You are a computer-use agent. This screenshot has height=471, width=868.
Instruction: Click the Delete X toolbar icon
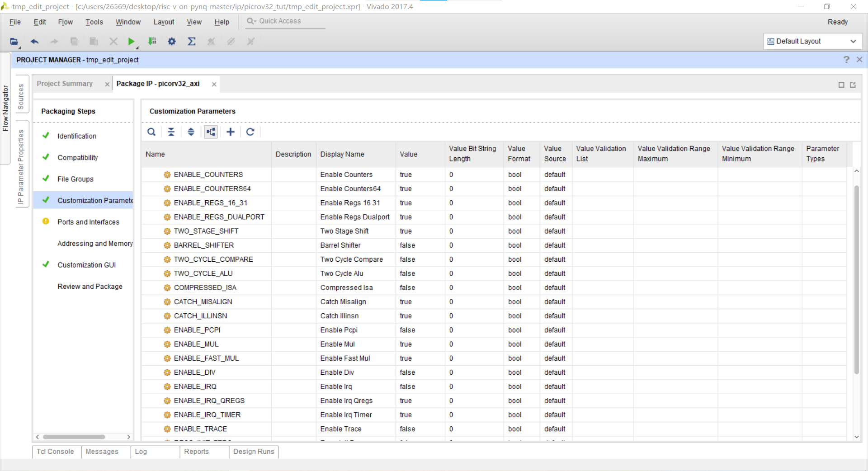tap(113, 42)
